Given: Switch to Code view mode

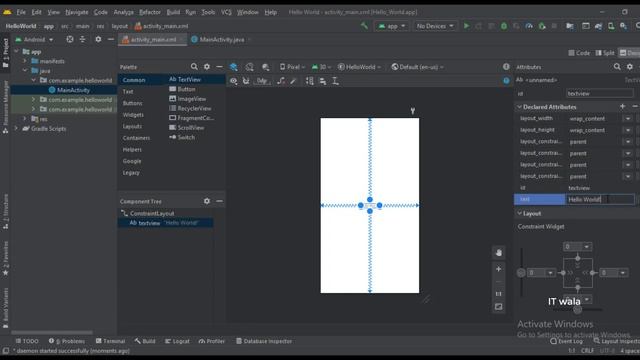Looking at the screenshot, I should [x=579, y=53].
